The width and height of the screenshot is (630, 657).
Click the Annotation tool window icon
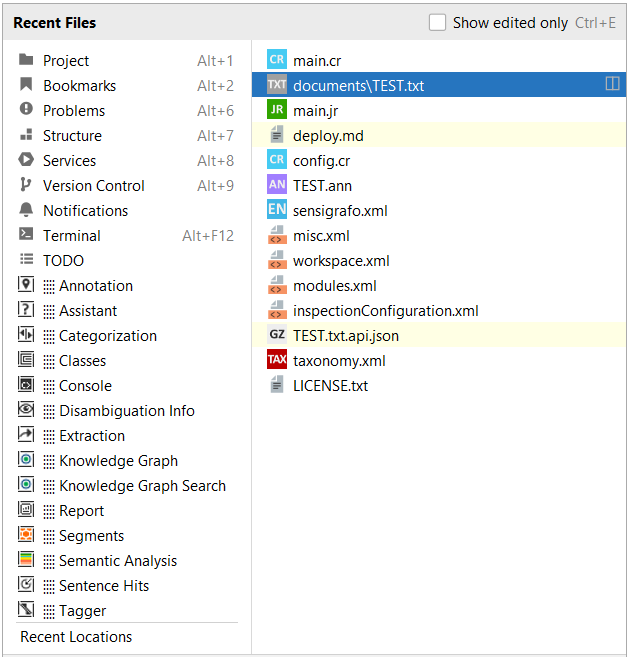(x=26, y=286)
